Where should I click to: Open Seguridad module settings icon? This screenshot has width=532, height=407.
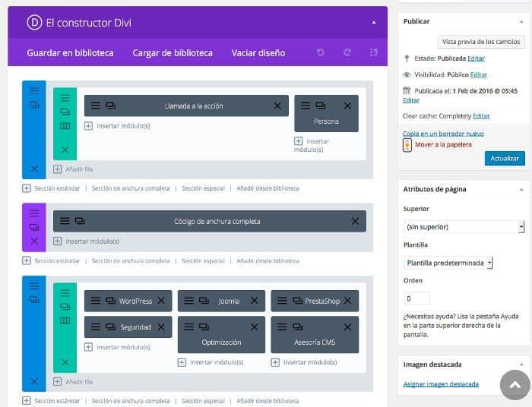[96, 327]
